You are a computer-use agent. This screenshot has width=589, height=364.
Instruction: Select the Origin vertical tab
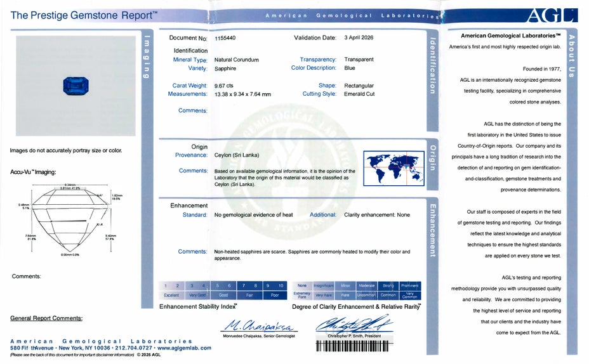click(x=432, y=158)
